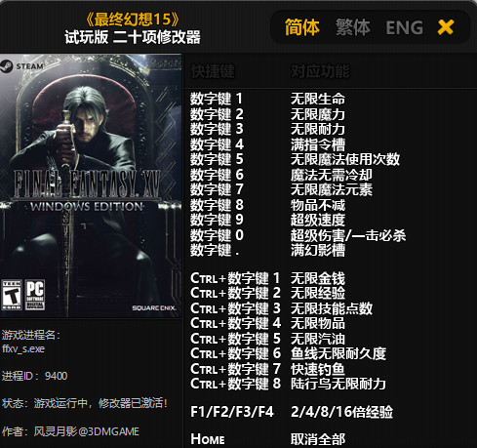
Task: Click the author 风灵月影@3DMGAME text
Action: coord(87,431)
